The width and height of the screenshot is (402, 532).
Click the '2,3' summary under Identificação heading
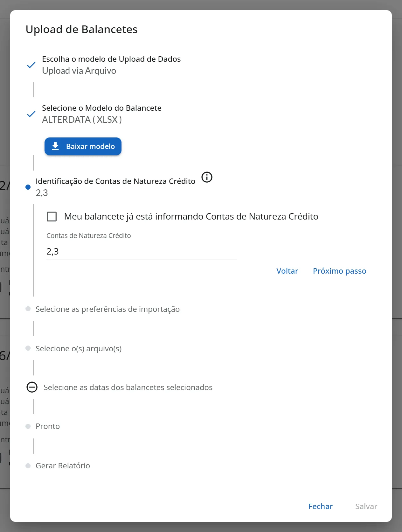(x=42, y=193)
